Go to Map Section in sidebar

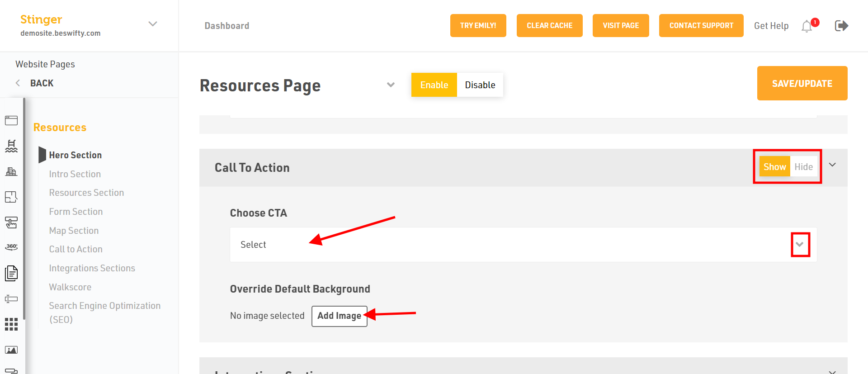click(x=74, y=231)
